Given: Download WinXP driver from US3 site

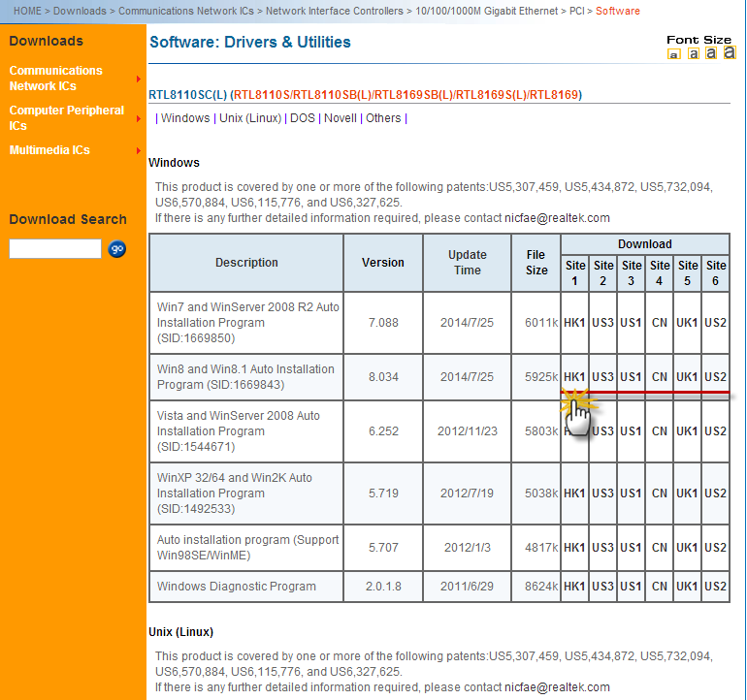Looking at the screenshot, I should coord(602,493).
